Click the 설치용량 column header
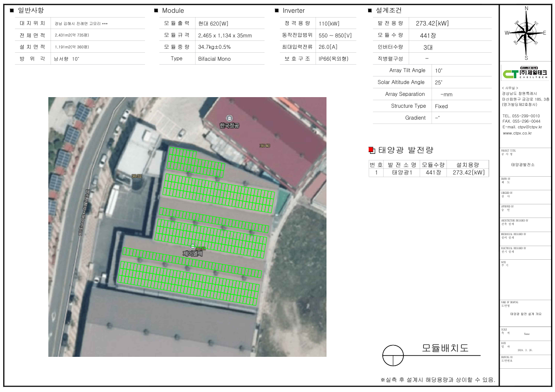Image resolution: width=555 pixels, height=392 pixels. tap(468, 165)
